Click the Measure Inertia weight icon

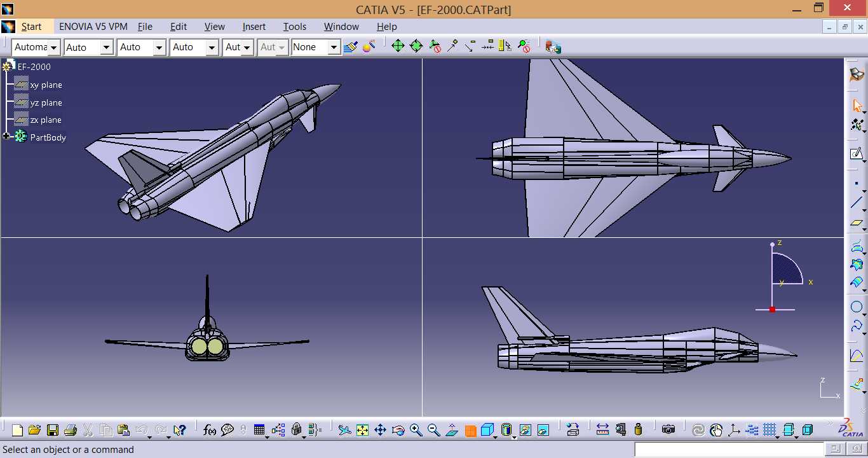click(639, 430)
